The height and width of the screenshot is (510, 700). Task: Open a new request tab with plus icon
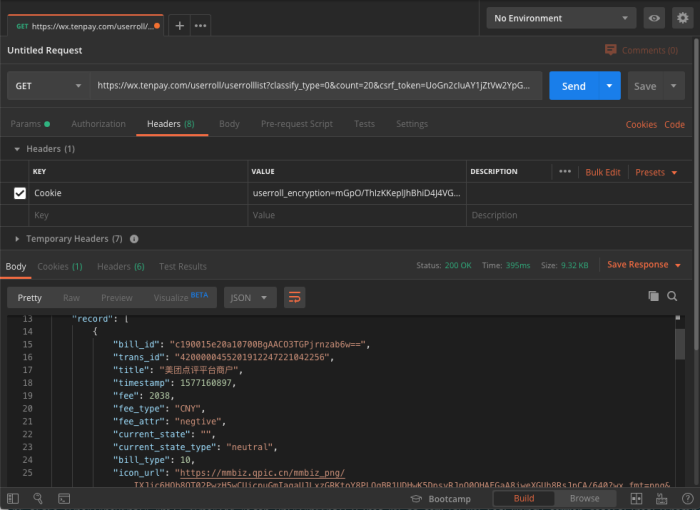(179, 26)
